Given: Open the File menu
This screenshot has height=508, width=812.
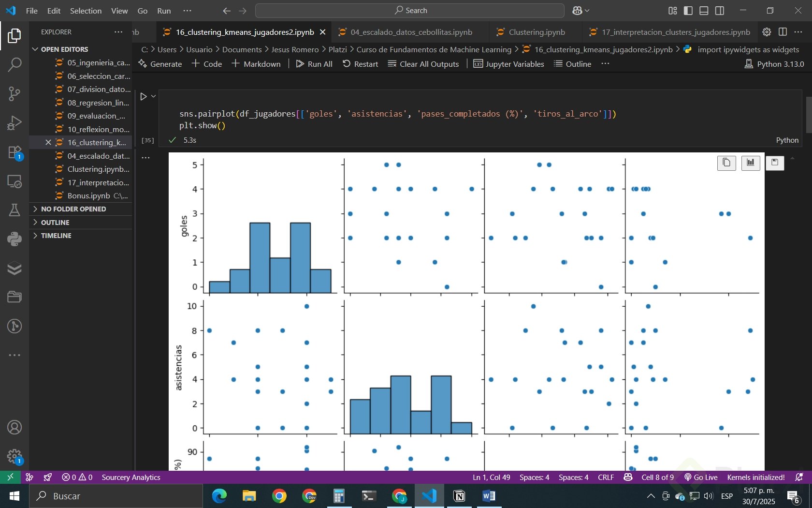Looking at the screenshot, I should coord(32,11).
